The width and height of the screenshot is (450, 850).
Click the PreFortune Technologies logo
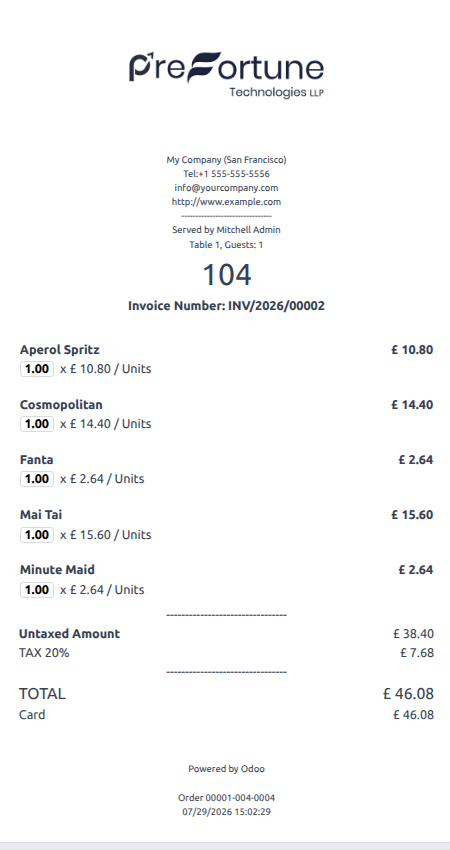pos(226,75)
